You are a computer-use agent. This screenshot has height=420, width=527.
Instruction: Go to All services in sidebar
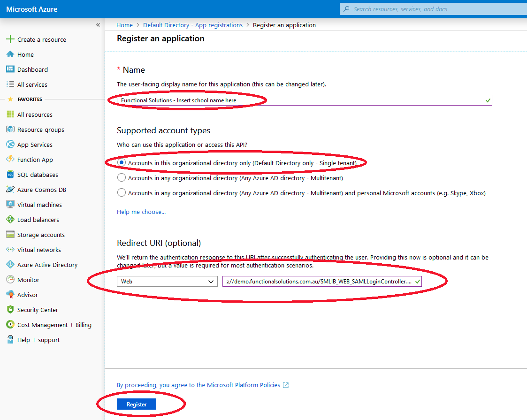point(32,84)
